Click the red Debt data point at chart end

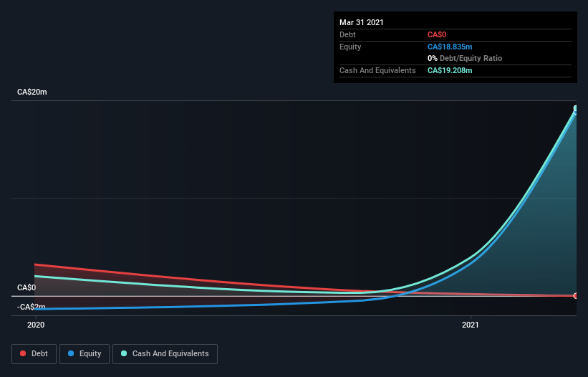[576, 295]
